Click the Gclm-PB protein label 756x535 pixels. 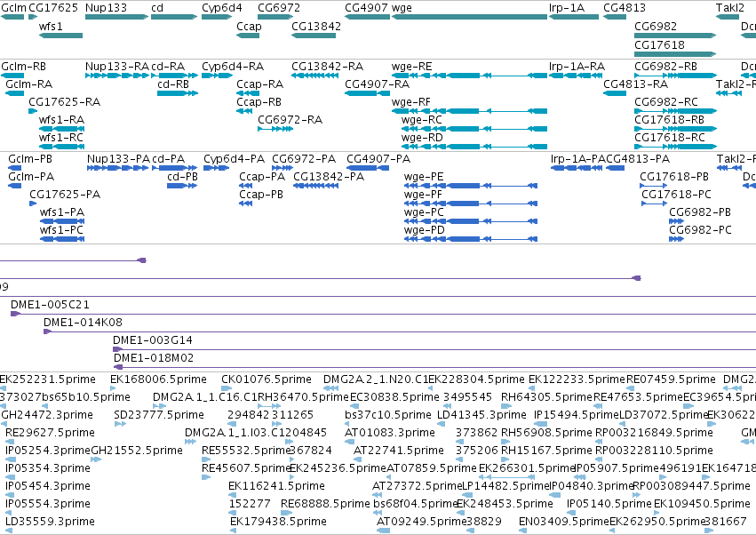point(30,159)
